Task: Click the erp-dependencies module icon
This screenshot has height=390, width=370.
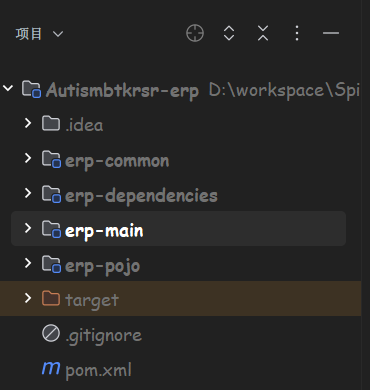Action: (x=51, y=194)
